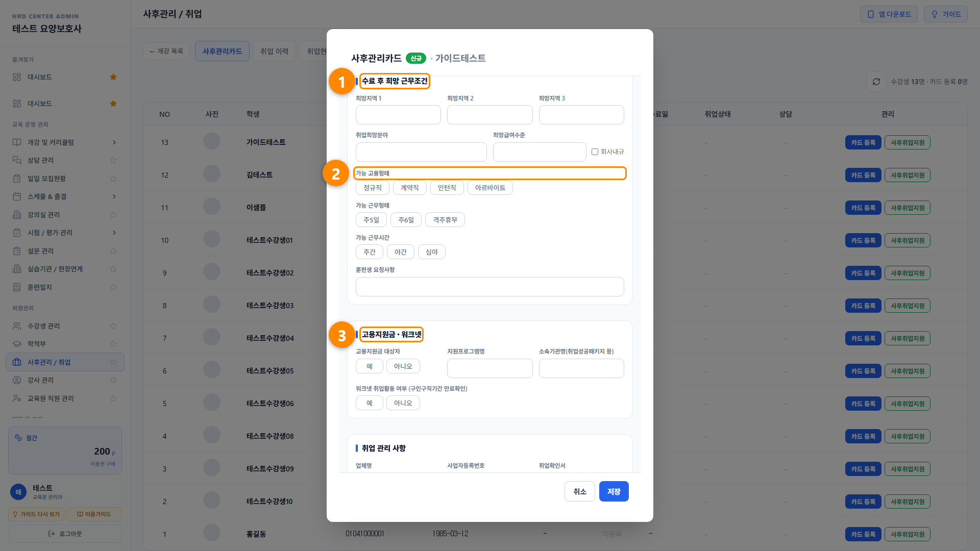Click the 수강생 관리 people icon
The height and width of the screenshot is (551, 980).
pos(17,326)
